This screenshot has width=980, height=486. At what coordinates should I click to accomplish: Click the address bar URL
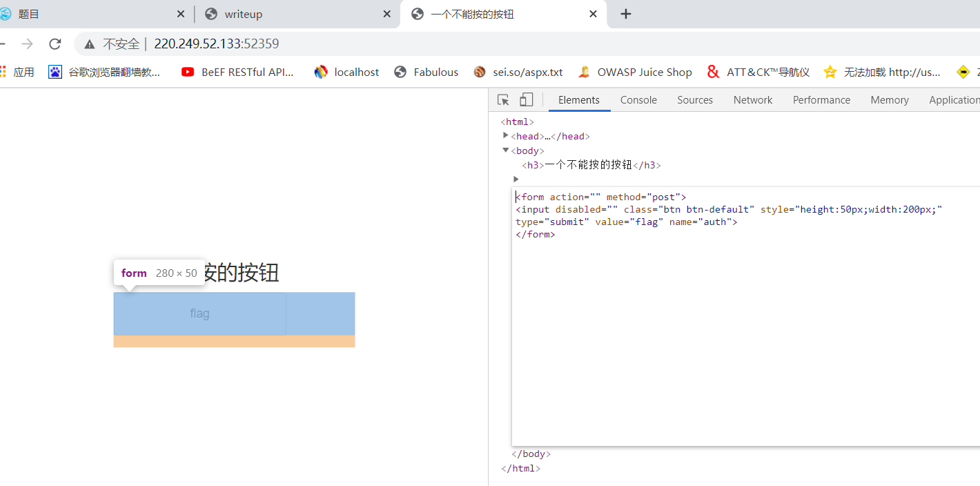[216, 44]
